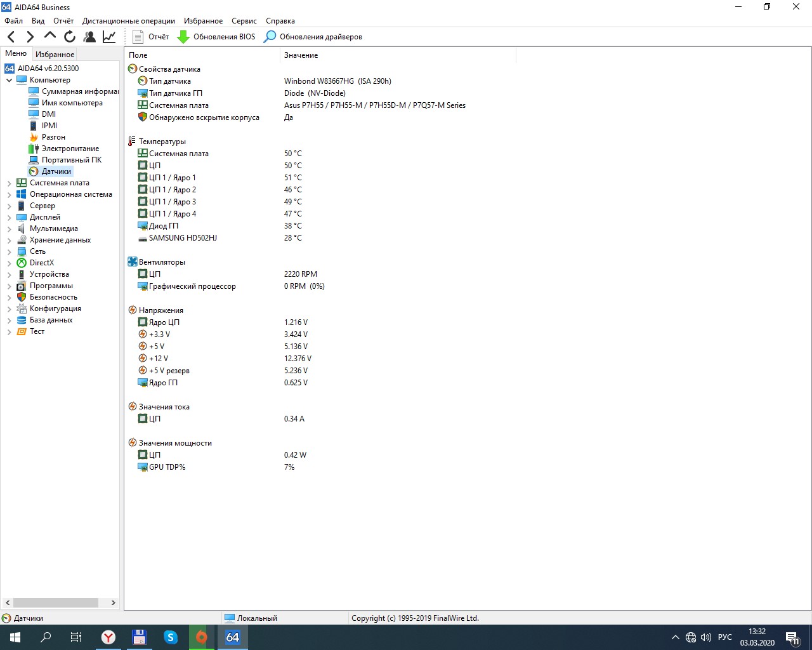Go back with the left arrow toolbar icon
Viewport: 812px width, 650px height.
click(11, 37)
